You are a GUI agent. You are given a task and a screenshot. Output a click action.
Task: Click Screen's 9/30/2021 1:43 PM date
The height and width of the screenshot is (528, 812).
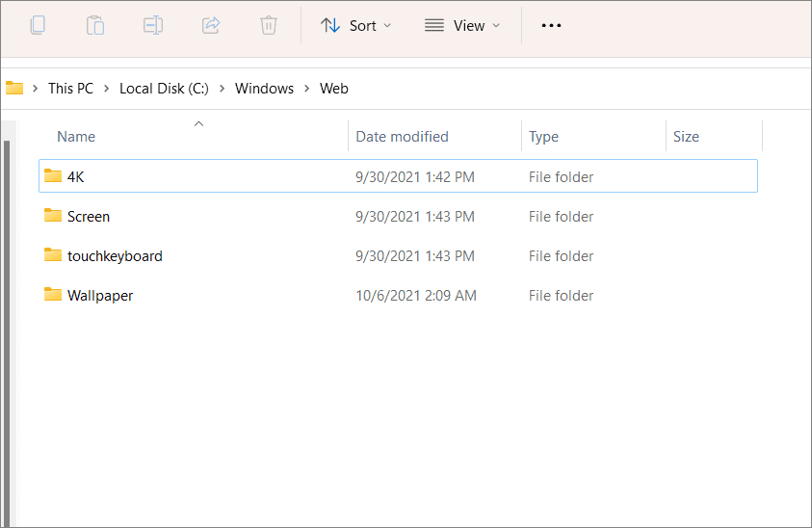(415, 217)
